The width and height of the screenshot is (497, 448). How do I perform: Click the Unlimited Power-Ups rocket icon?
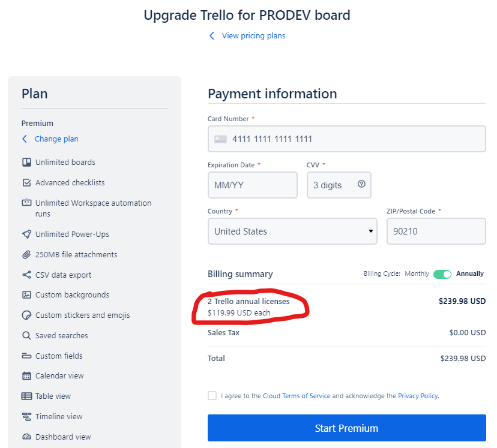click(x=26, y=234)
